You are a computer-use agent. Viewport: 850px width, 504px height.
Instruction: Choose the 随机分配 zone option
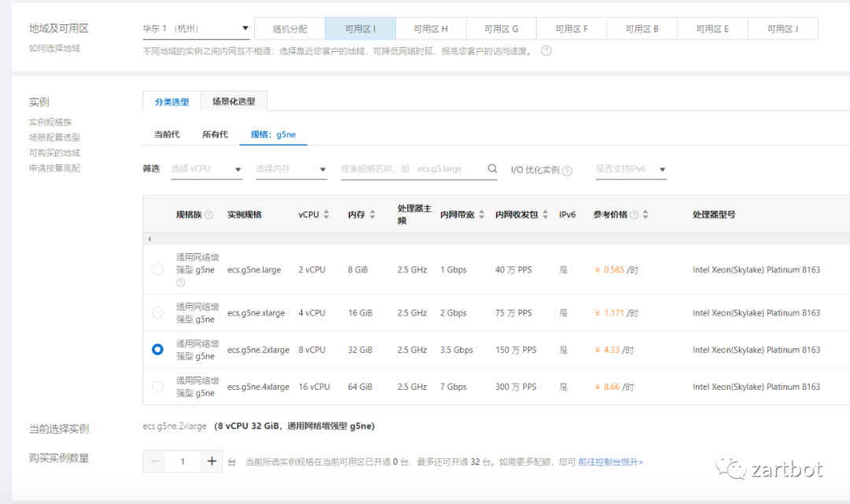(290, 28)
